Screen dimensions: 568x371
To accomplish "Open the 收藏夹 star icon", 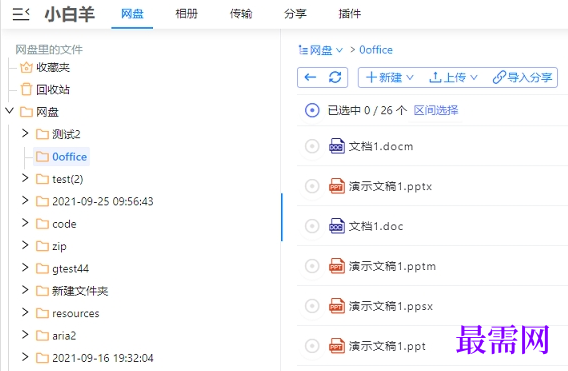I will 26,67.
